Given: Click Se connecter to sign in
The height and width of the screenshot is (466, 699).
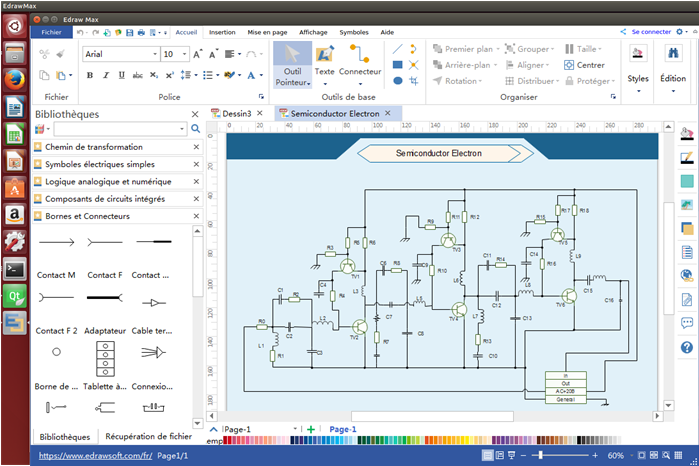Looking at the screenshot, I should coord(650,32).
